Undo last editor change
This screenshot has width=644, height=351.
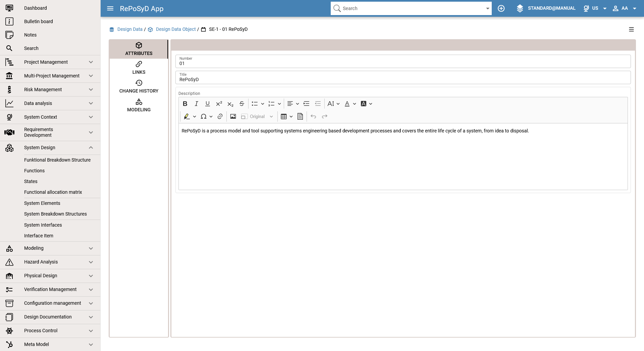pyautogui.click(x=313, y=117)
